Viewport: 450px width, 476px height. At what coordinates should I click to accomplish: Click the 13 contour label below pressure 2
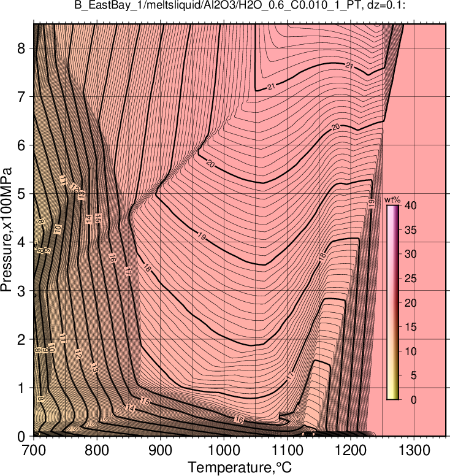94,368
